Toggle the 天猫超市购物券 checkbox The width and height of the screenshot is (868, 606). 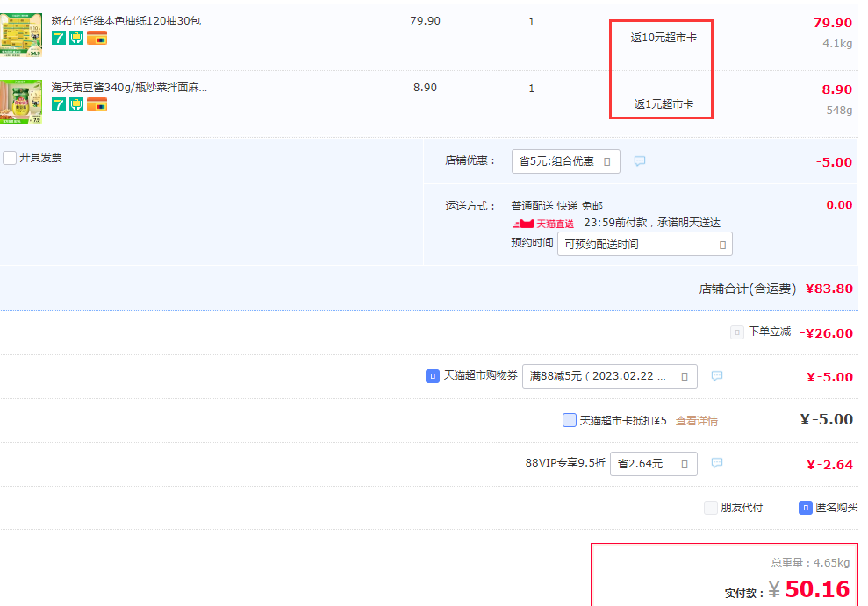pos(433,376)
